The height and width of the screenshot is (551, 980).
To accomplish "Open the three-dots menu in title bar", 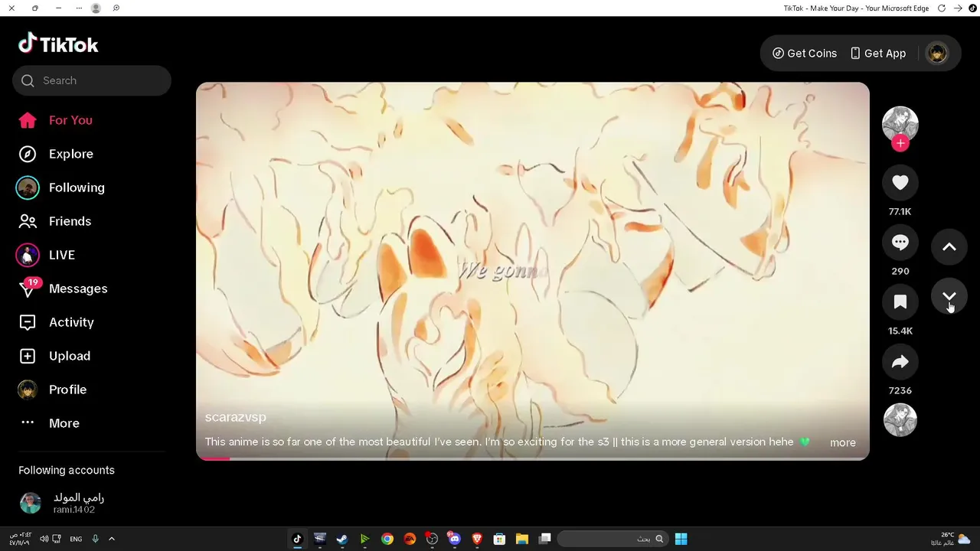I will pos(80,8).
